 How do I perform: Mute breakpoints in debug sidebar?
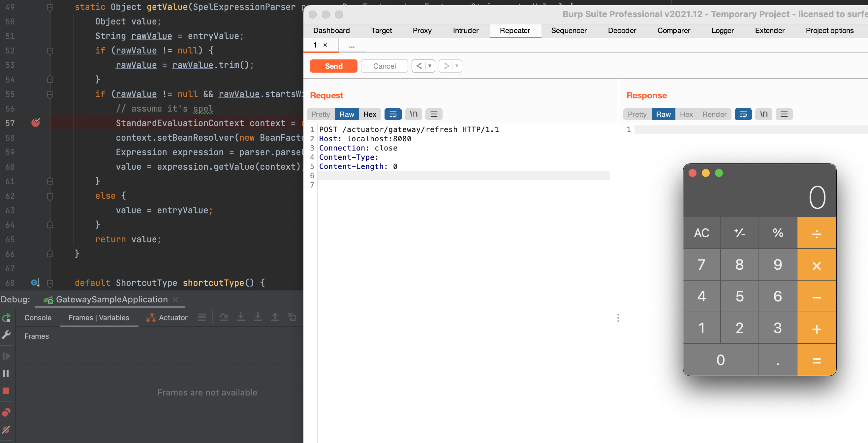coord(6,429)
